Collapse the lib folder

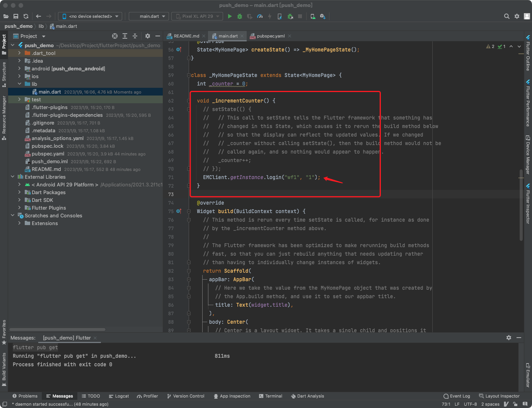[19, 84]
